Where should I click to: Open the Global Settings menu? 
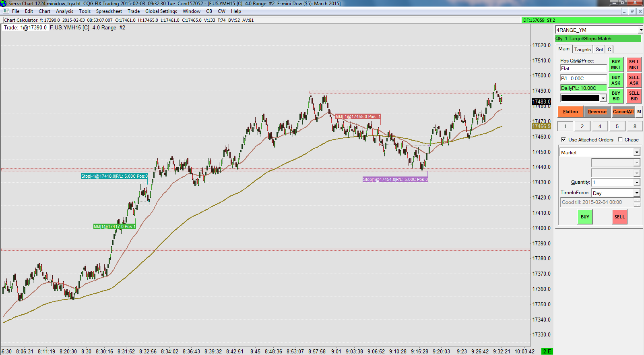(161, 11)
